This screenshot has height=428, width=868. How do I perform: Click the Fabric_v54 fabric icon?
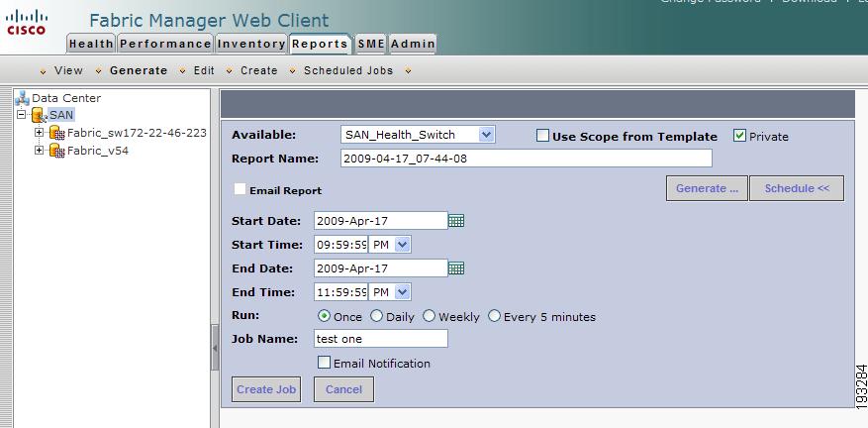point(57,151)
